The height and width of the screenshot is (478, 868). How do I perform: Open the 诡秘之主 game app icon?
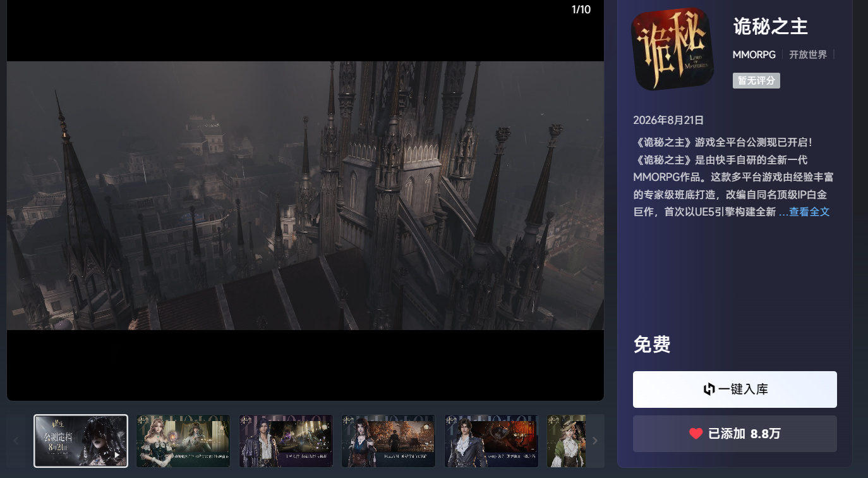click(673, 49)
